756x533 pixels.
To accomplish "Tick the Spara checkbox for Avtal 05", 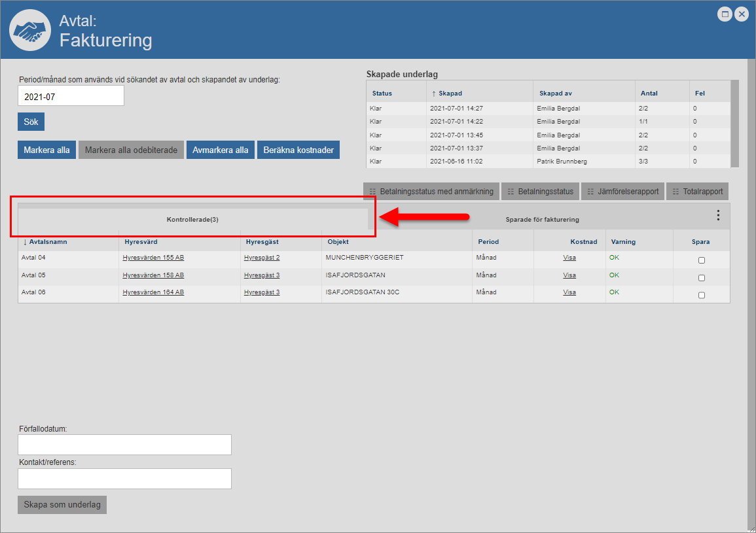I will click(702, 278).
